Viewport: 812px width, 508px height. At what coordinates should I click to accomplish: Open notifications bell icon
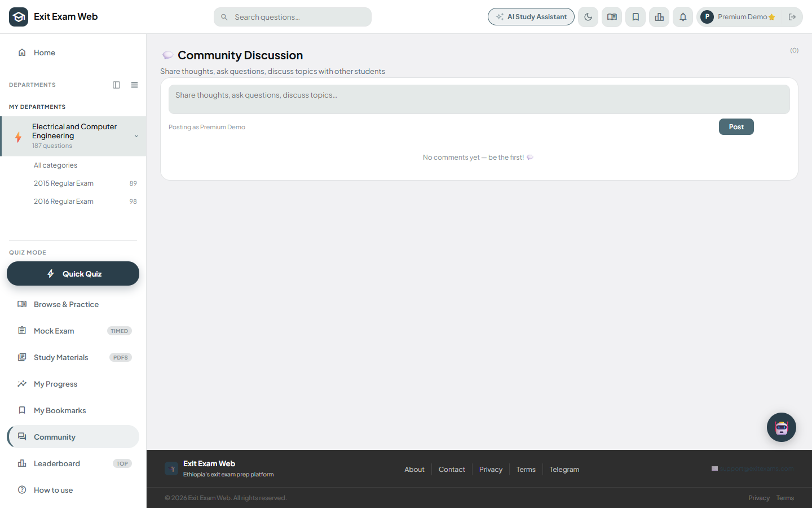pos(683,17)
